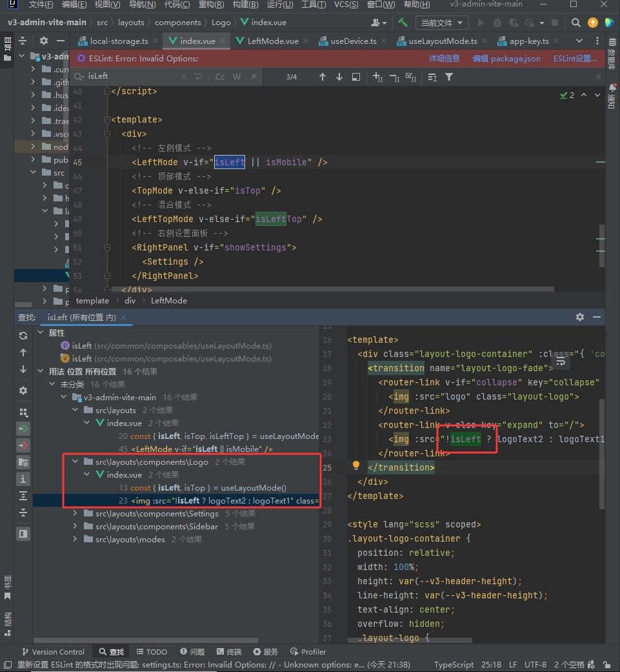Screen dimensions: 620x672
Task: Collapse all find results icon
Action: click(x=23, y=513)
